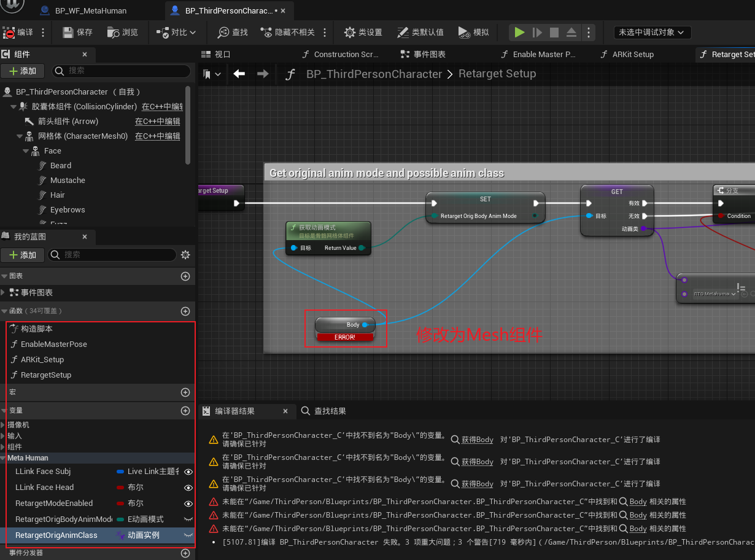Compile the blueprint with the 编译 button

(x=19, y=33)
